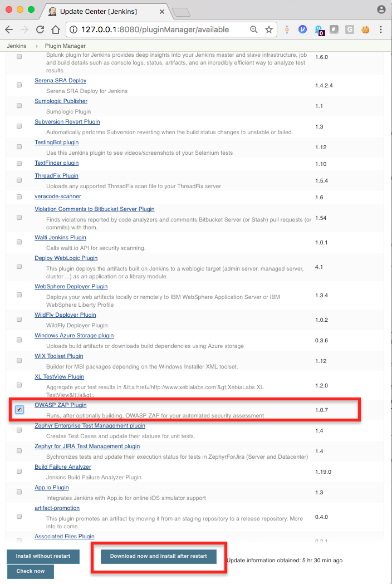Click the 'Sumologic Plugin' description text

[x=68, y=112]
